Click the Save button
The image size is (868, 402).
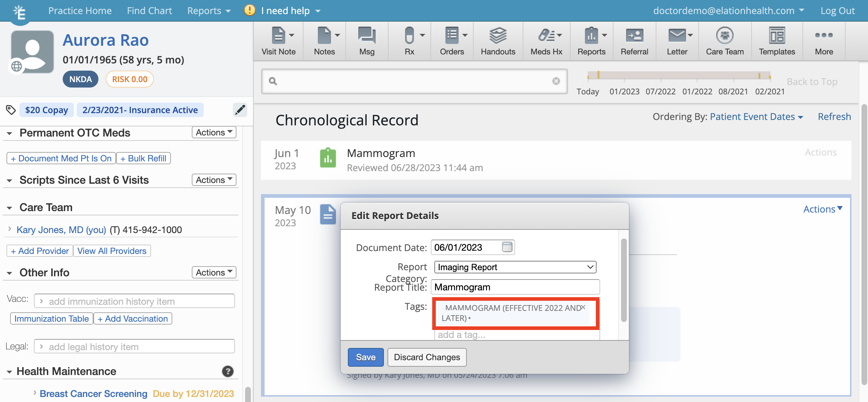[365, 357]
